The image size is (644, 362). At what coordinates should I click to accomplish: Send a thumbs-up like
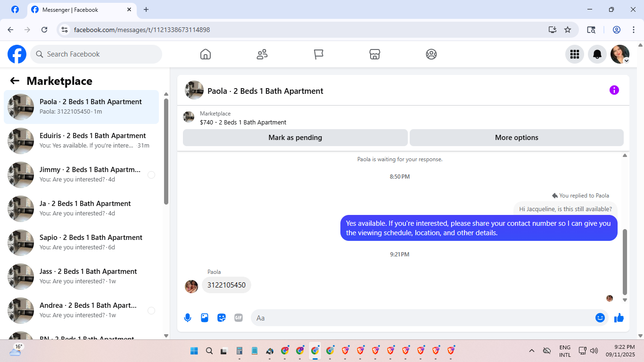tap(619, 318)
